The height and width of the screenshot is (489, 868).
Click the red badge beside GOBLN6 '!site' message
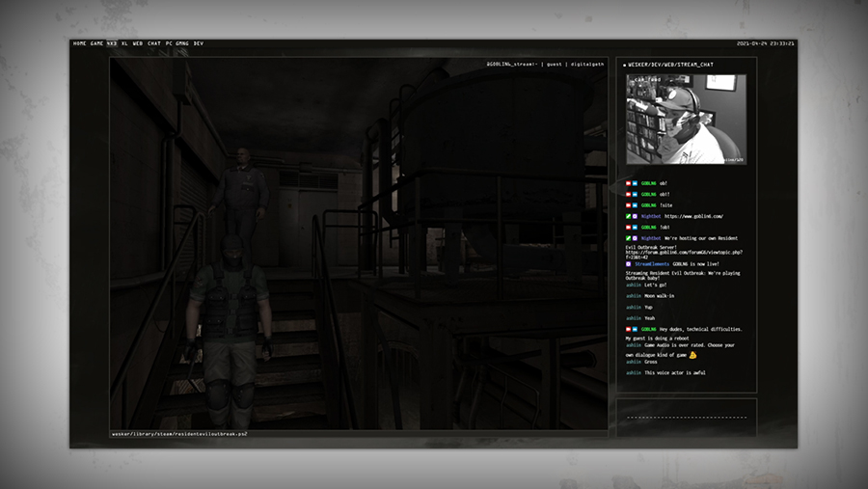click(x=628, y=205)
